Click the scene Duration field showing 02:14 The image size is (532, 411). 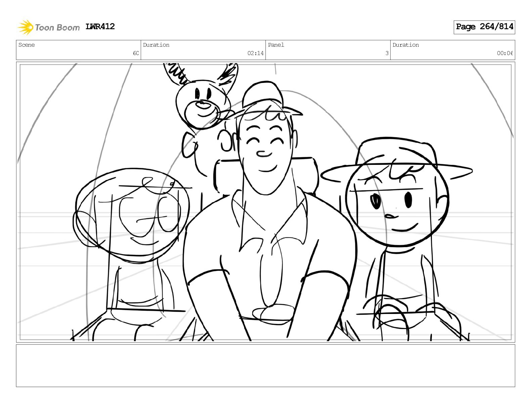click(203, 50)
